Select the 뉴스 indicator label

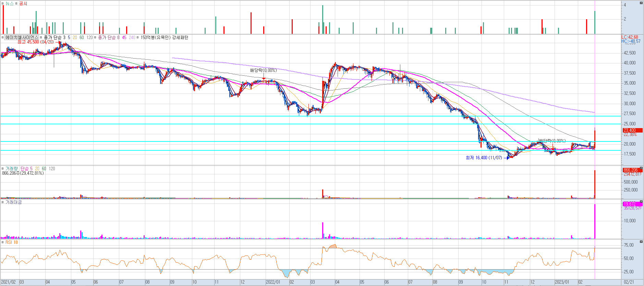[x=10, y=3]
